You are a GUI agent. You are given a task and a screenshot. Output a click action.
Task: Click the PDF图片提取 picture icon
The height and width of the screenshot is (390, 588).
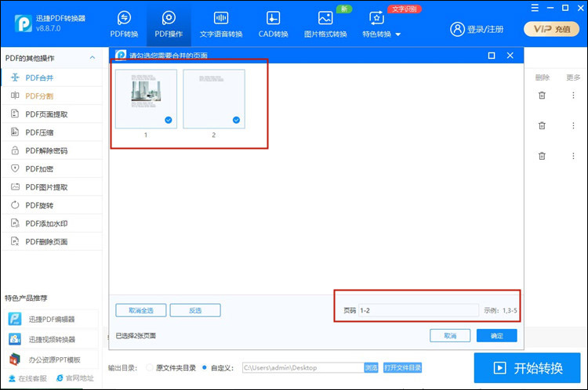15,186
